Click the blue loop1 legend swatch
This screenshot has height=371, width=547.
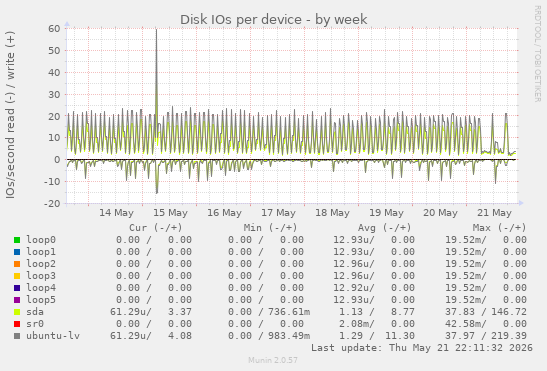[x=17, y=252]
